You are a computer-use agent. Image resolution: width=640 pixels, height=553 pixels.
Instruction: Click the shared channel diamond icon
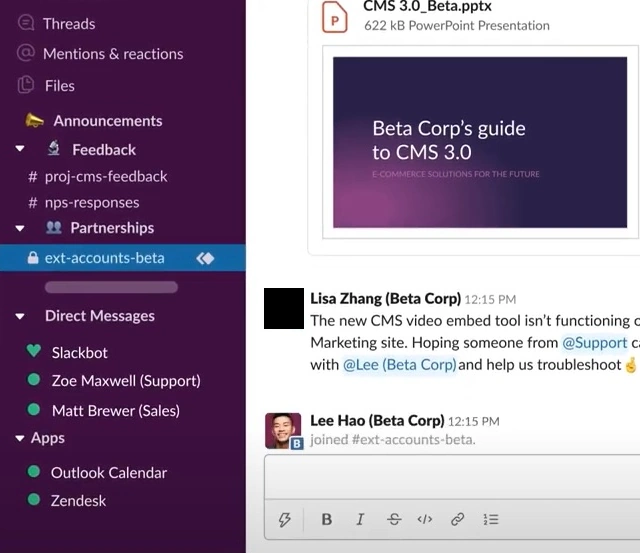click(x=205, y=258)
